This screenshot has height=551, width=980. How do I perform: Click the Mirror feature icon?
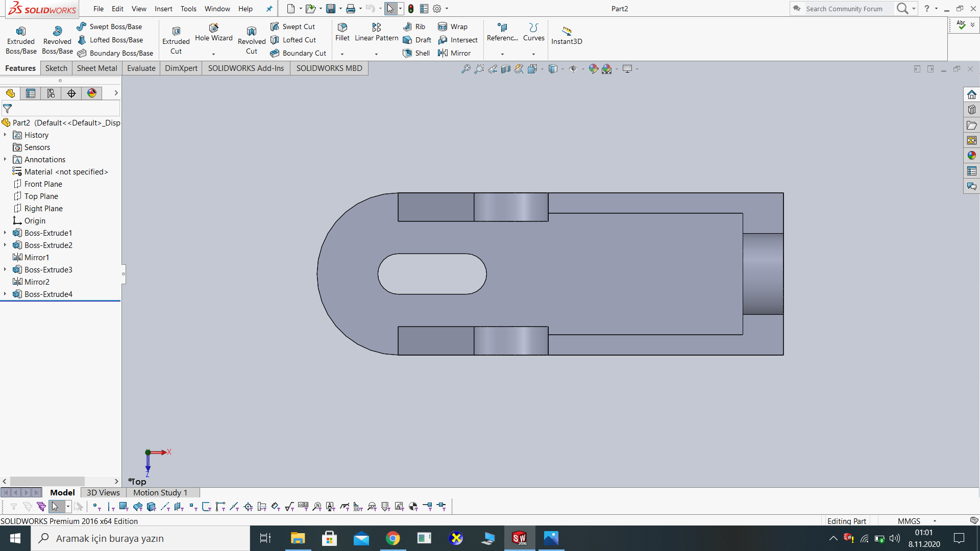pyautogui.click(x=443, y=53)
